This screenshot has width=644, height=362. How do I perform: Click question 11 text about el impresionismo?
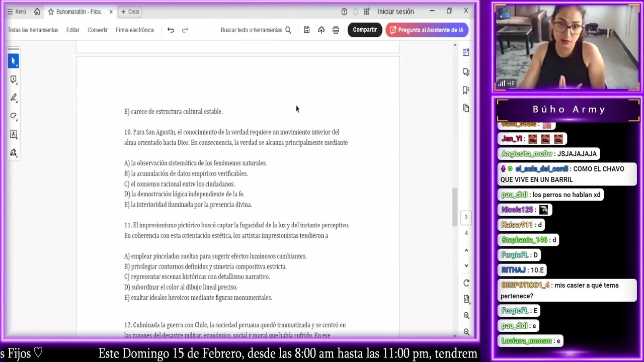click(x=236, y=230)
